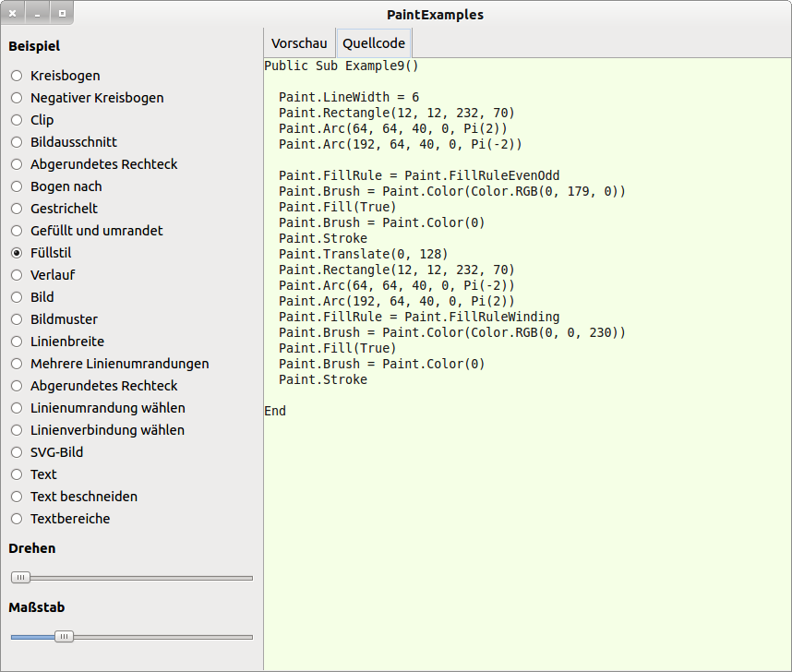Pick the Bildausschnitt radio option
Screen dimensions: 792x672
point(16,142)
